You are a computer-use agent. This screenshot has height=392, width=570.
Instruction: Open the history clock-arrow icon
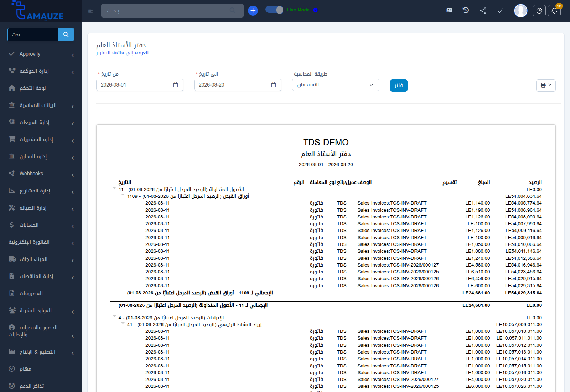tap(466, 11)
